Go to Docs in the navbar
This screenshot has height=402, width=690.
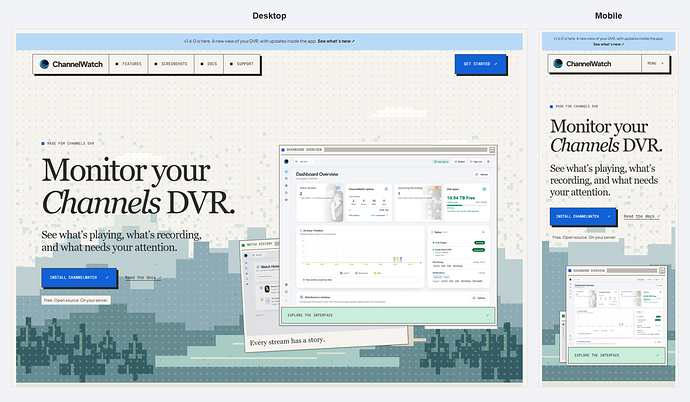point(209,64)
